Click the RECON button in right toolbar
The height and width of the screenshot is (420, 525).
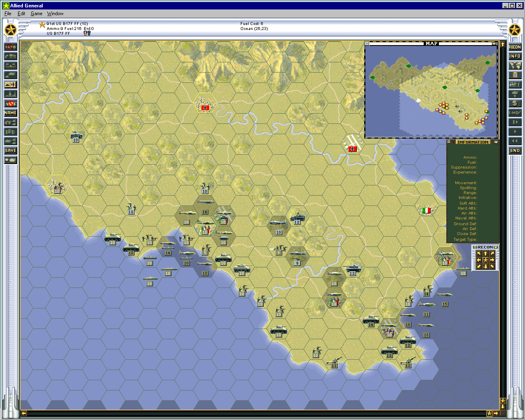(515, 47)
